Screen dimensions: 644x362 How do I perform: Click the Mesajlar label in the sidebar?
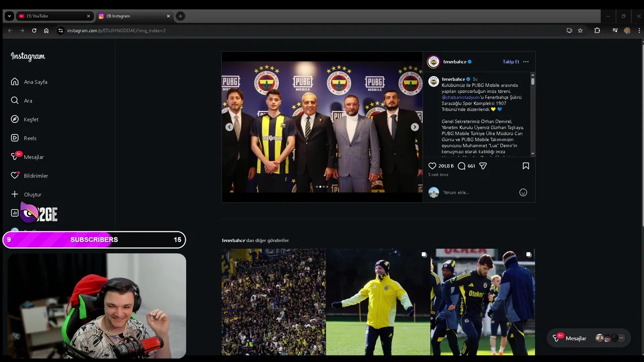[34, 157]
